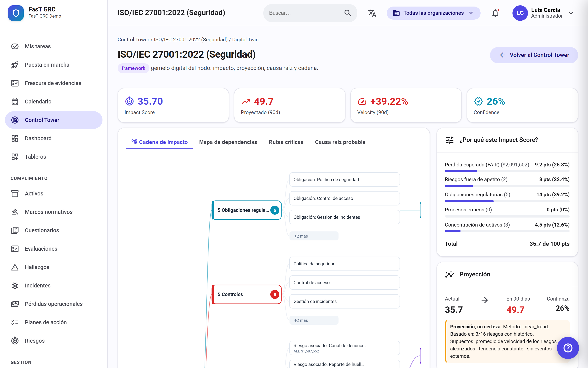Open Obligación: Gestión de incidentes item
Viewport: 588px width, 368px height.
pyautogui.click(x=344, y=217)
